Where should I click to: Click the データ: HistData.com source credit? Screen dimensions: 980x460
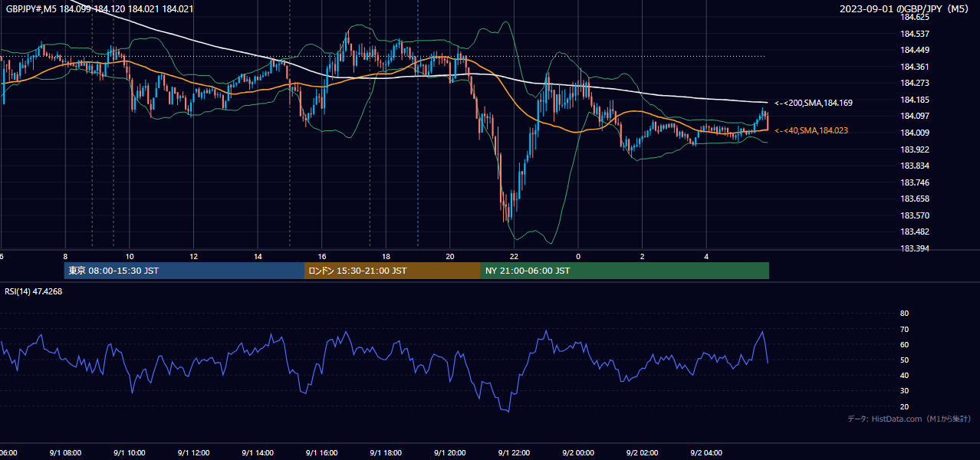click(909, 419)
